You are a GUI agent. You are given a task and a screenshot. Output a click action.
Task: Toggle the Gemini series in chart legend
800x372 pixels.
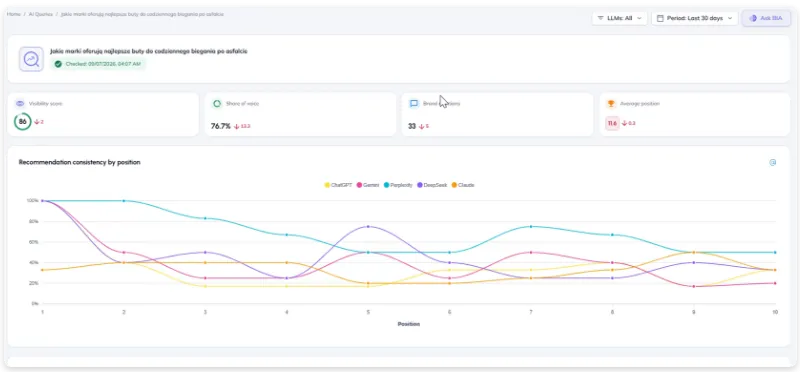pos(368,185)
